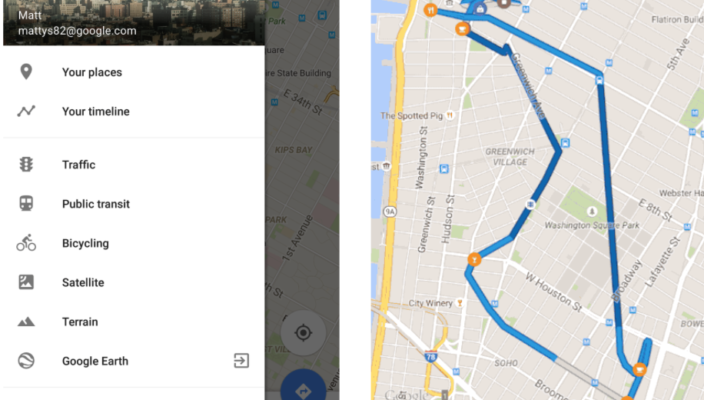Tap the traffic light icon
This screenshot has width=704, height=400.
26,164
